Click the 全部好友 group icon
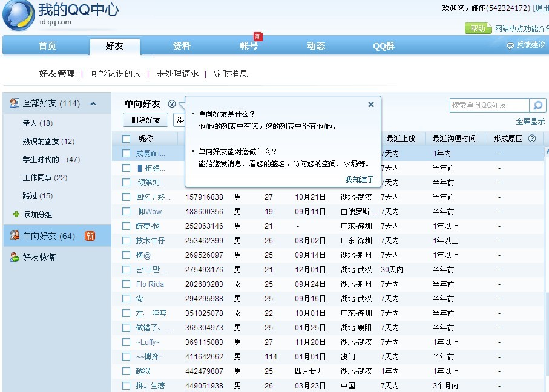Image resolution: width=549 pixels, height=392 pixels. 14,103
